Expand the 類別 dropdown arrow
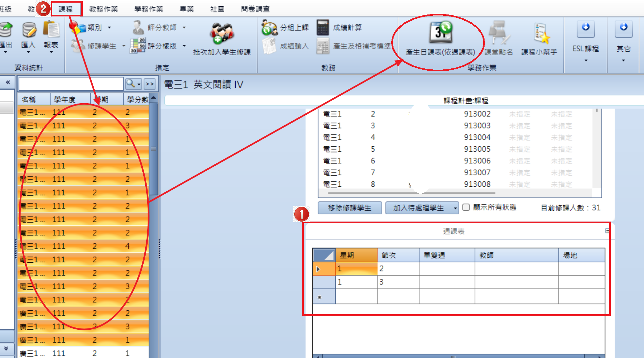644x358 pixels. [x=109, y=28]
